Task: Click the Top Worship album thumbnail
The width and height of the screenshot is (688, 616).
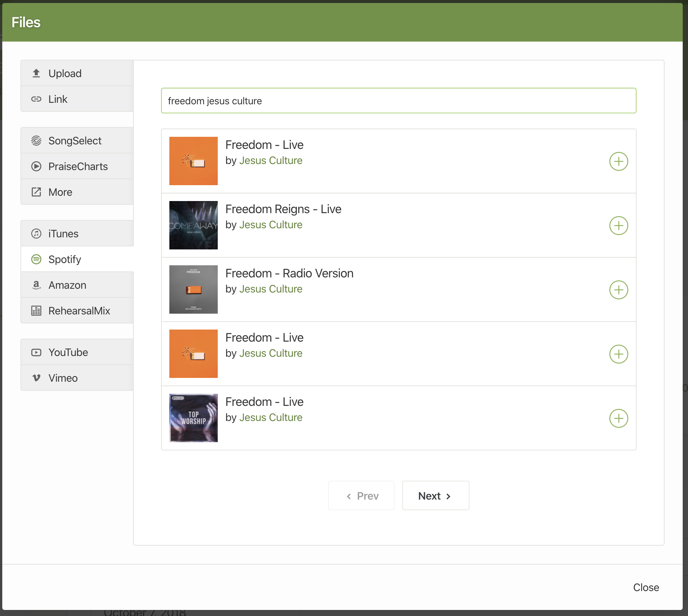Action: point(193,418)
